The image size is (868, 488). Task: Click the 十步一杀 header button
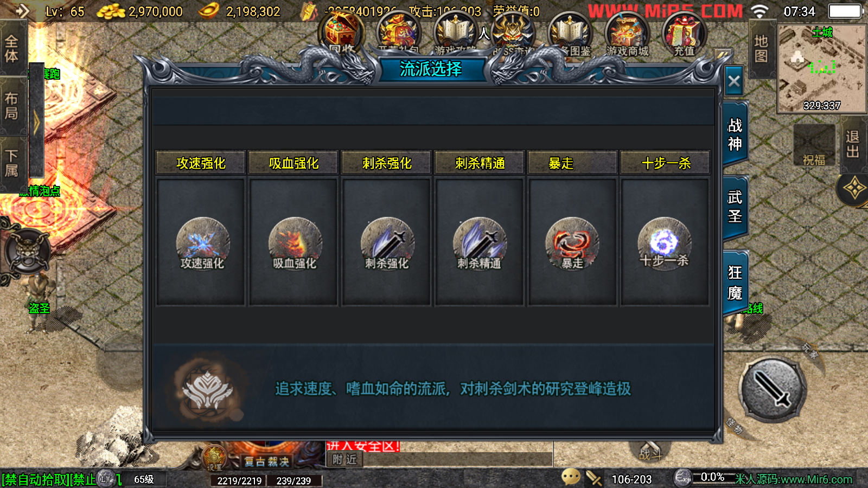(665, 163)
